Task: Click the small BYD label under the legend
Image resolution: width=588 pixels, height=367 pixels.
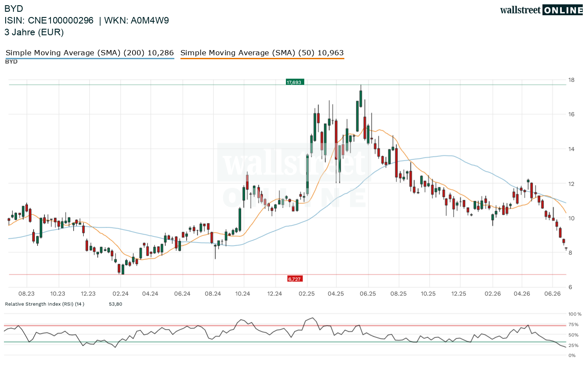Action: click(x=11, y=62)
